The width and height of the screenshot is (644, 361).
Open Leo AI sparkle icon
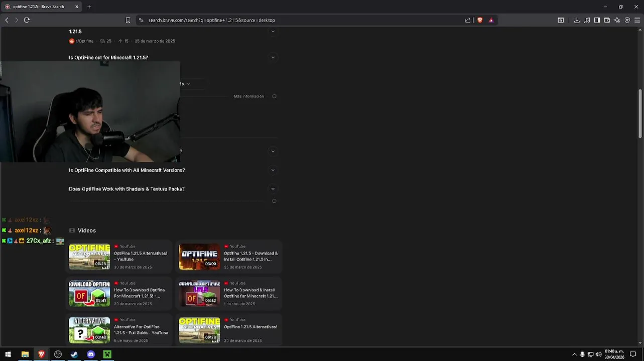tap(617, 20)
